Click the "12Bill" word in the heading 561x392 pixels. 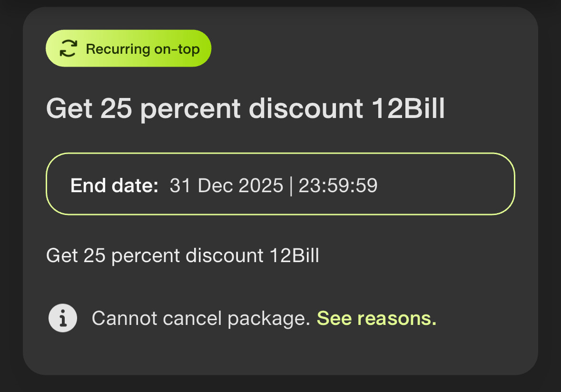click(408, 108)
